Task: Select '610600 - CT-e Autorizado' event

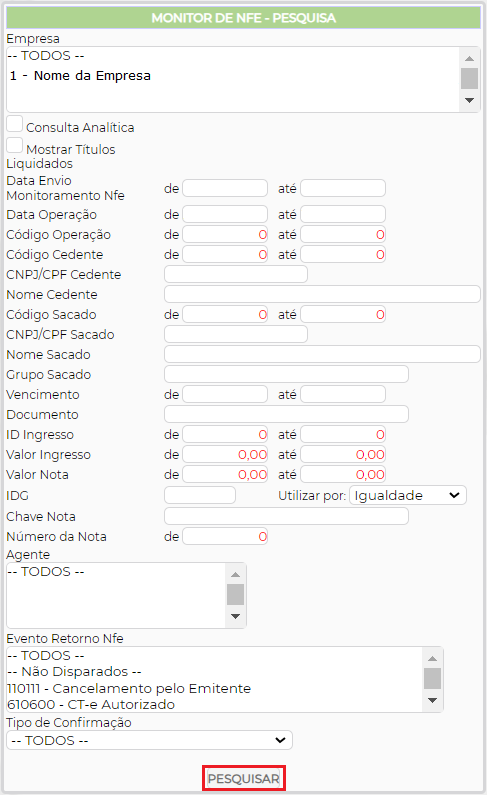Action: [91, 705]
